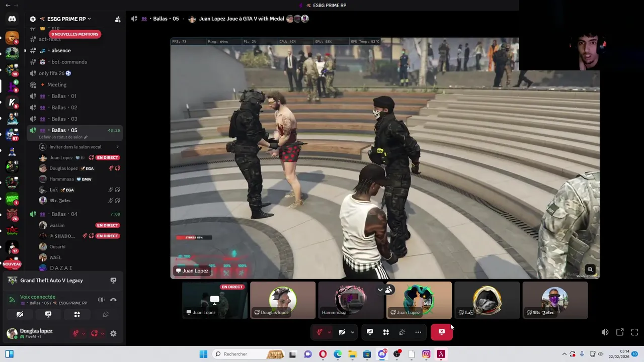Enter fullscreen stream view

634,332
